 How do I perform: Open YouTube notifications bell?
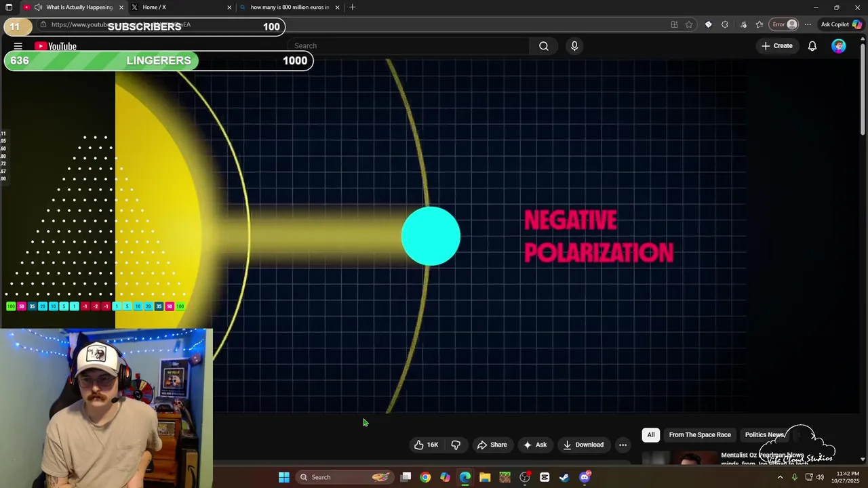pyautogui.click(x=812, y=46)
